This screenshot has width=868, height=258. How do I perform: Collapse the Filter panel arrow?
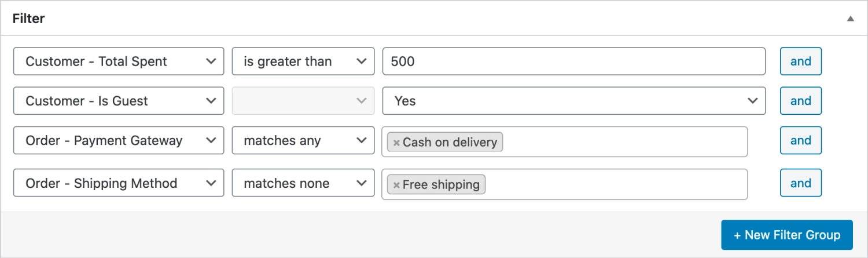(x=850, y=19)
